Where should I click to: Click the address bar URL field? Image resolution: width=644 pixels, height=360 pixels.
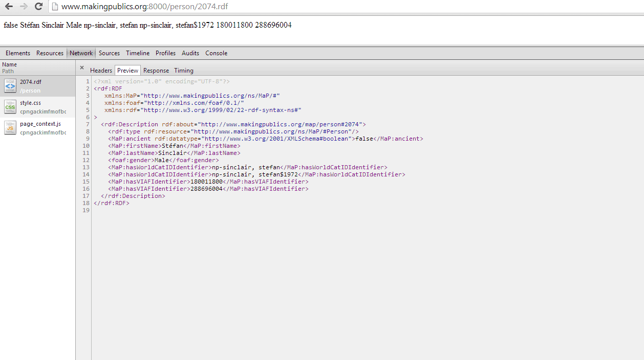click(x=346, y=7)
